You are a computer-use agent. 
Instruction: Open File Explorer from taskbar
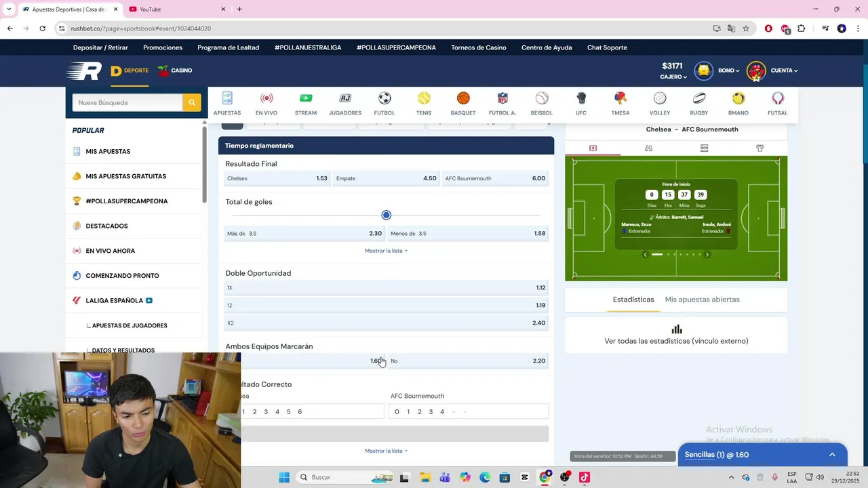[x=425, y=477]
